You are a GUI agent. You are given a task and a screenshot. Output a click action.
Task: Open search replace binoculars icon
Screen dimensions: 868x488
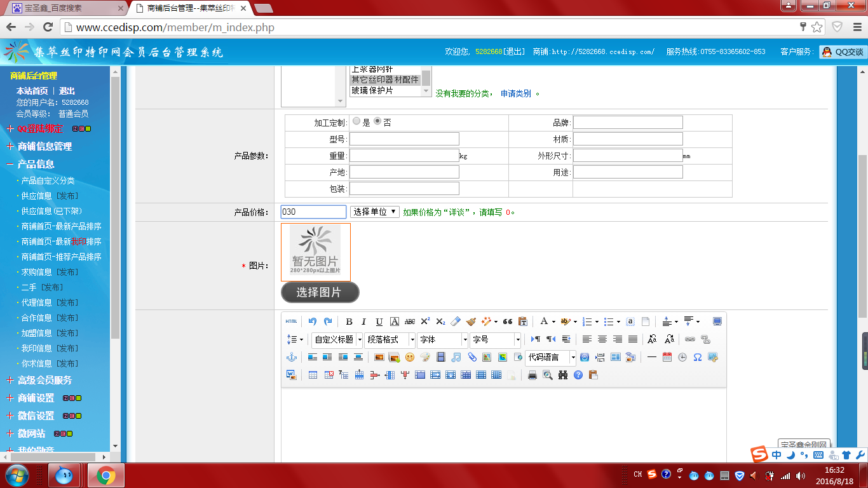563,375
